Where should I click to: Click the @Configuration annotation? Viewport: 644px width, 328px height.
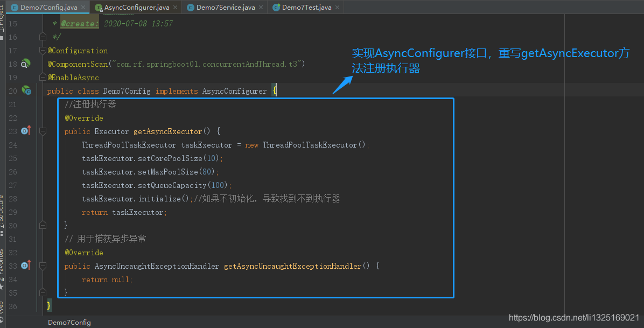[78, 51]
